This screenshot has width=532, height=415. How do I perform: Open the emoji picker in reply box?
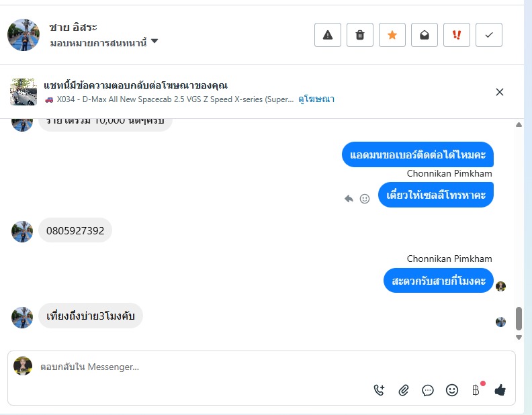point(452,390)
